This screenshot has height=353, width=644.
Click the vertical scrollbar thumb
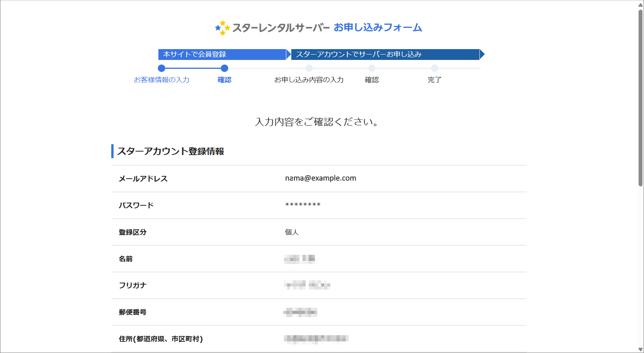pos(640,98)
